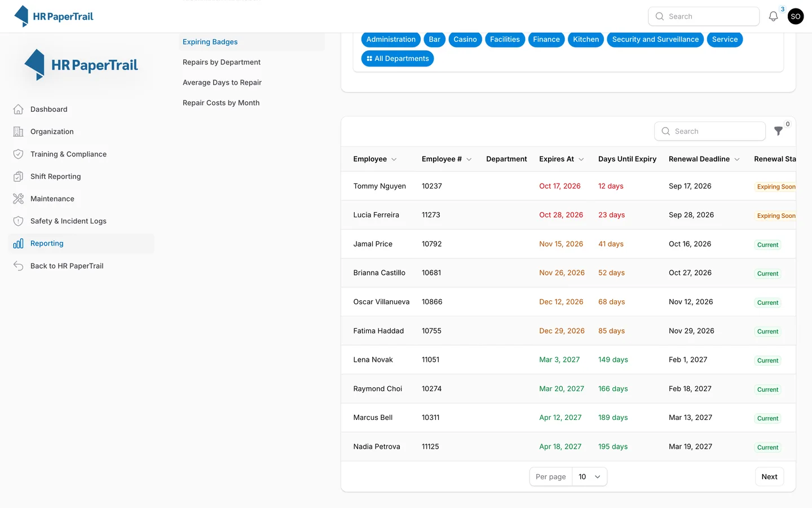Open the table filter funnel icon
This screenshot has width=812, height=508.
778,131
